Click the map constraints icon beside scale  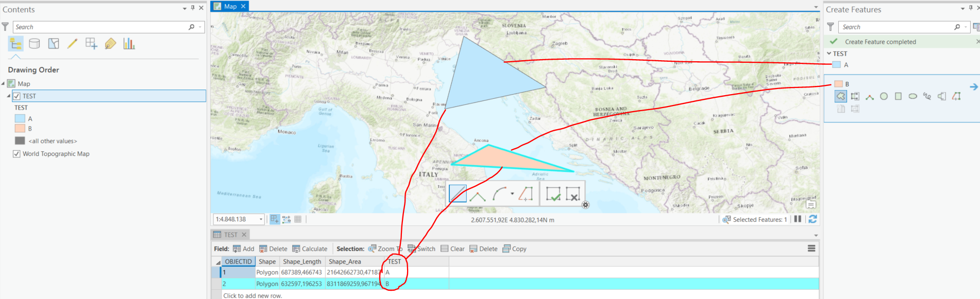(286, 219)
